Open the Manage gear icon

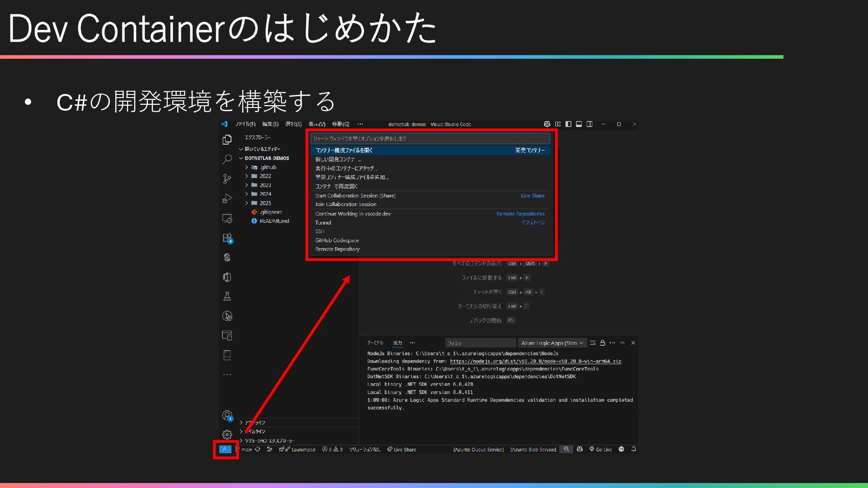[227, 435]
